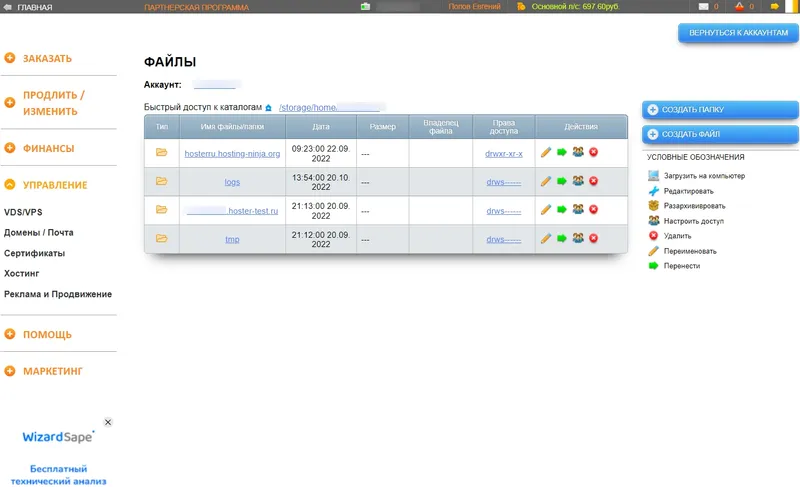Move the logs folder with green arrow
This screenshot has height=487, width=800.
pyautogui.click(x=562, y=181)
